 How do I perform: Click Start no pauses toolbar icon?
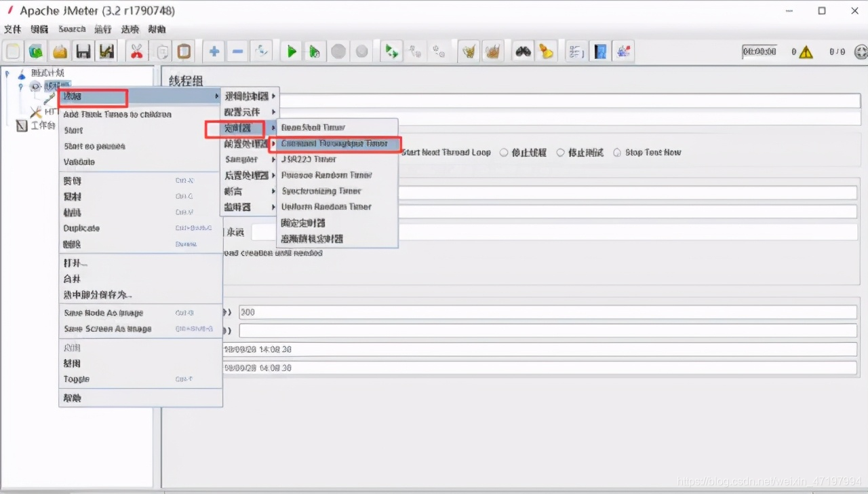click(x=314, y=51)
